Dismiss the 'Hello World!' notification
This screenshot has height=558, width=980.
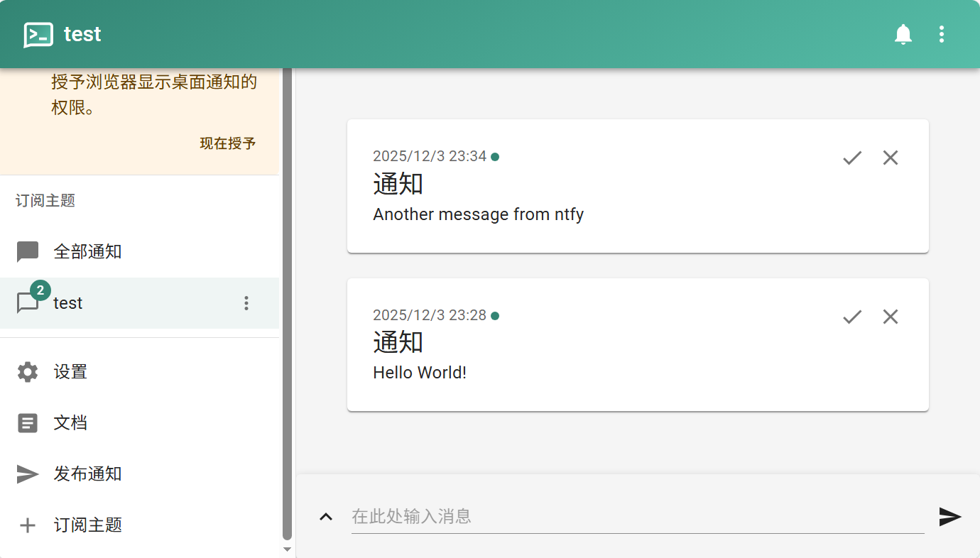point(890,317)
